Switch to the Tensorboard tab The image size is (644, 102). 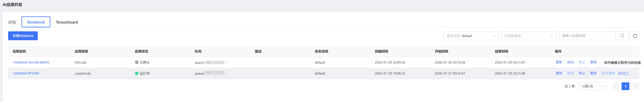[67, 22]
